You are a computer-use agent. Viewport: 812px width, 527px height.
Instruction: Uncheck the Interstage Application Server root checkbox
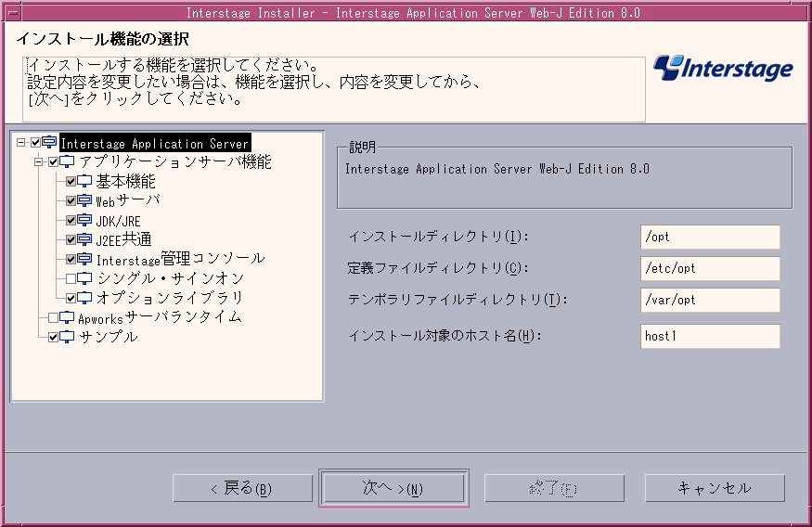[x=36, y=142]
